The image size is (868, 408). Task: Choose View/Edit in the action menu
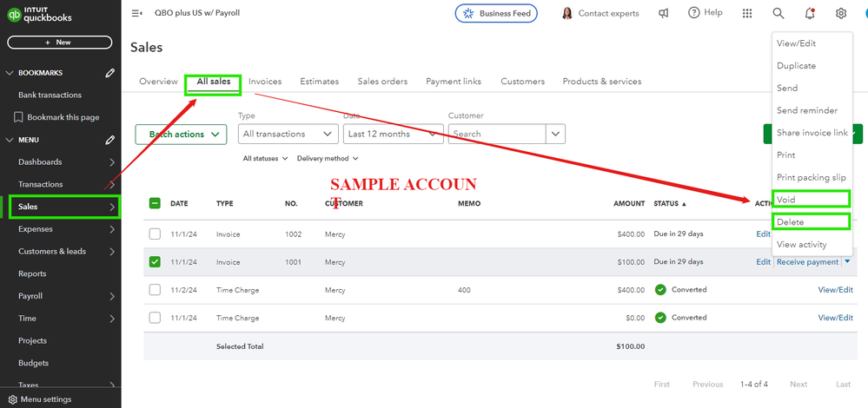(796, 43)
